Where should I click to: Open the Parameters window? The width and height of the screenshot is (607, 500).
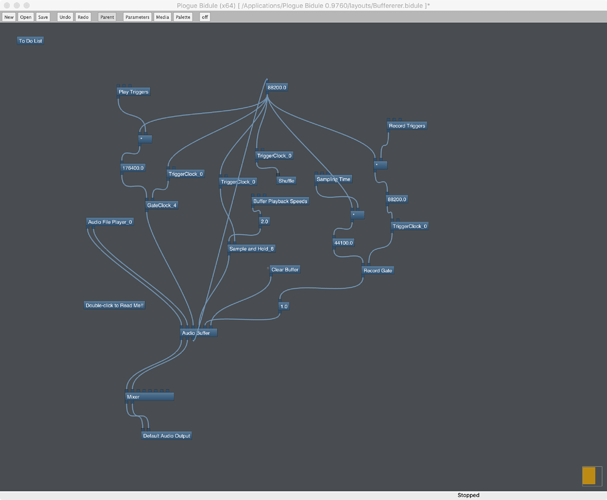(x=137, y=17)
